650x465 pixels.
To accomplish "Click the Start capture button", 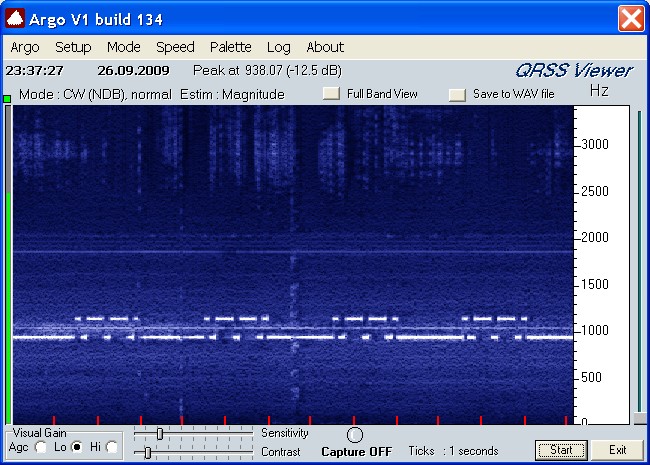I will point(561,450).
